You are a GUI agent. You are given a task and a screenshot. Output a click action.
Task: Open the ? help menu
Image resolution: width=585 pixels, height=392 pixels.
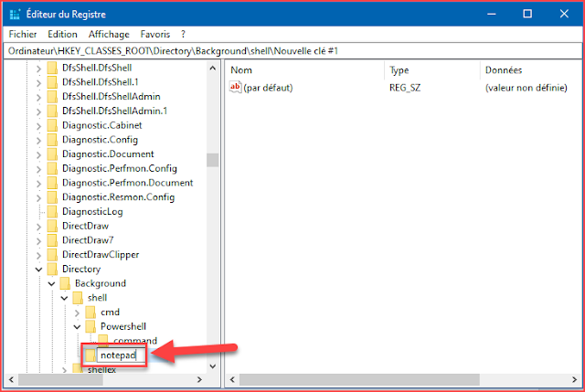[x=183, y=35]
